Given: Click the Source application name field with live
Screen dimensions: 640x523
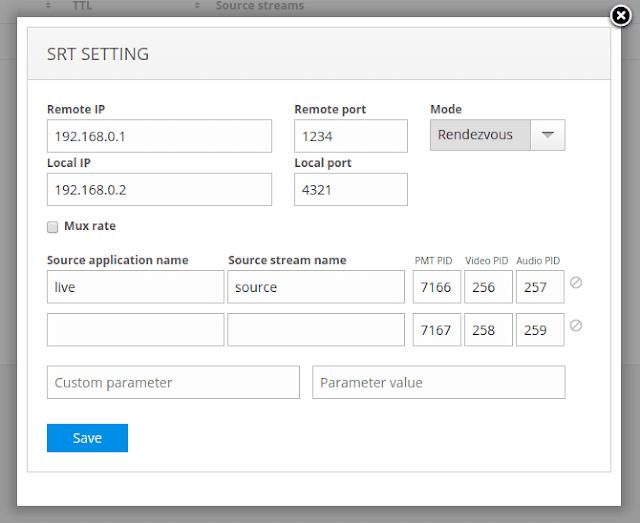Looking at the screenshot, I should [135, 287].
